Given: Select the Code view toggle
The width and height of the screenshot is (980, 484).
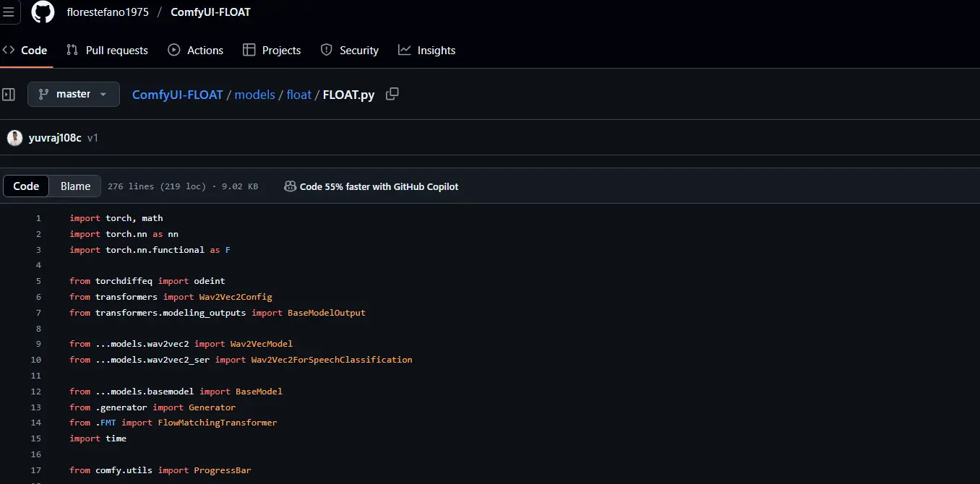Looking at the screenshot, I should [x=26, y=186].
